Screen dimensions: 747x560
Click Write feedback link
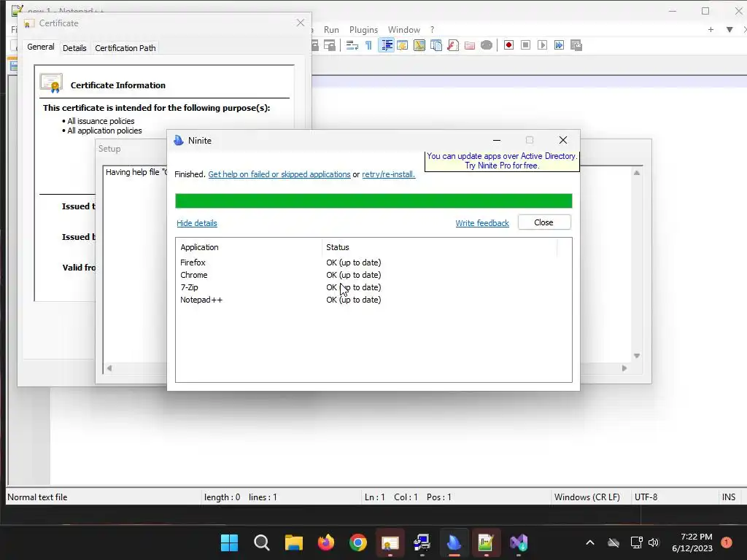click(482, 223)
